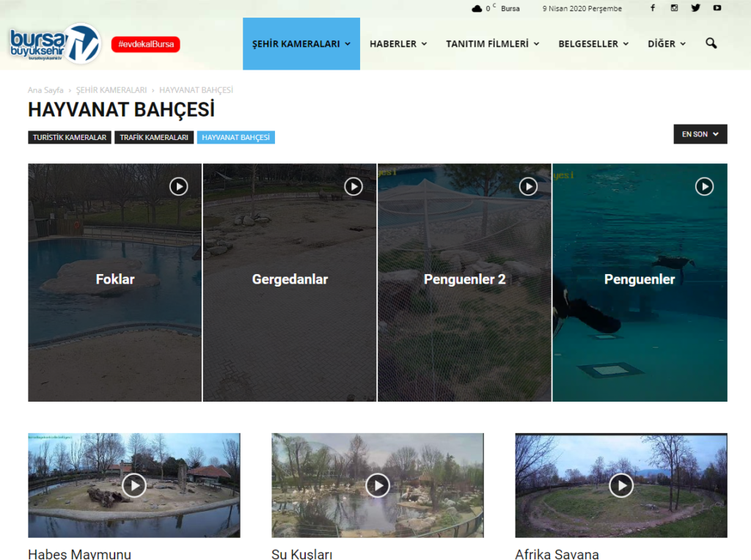
Task: Open the EN SON sort dropdown
Action: (x=700, y=134)
